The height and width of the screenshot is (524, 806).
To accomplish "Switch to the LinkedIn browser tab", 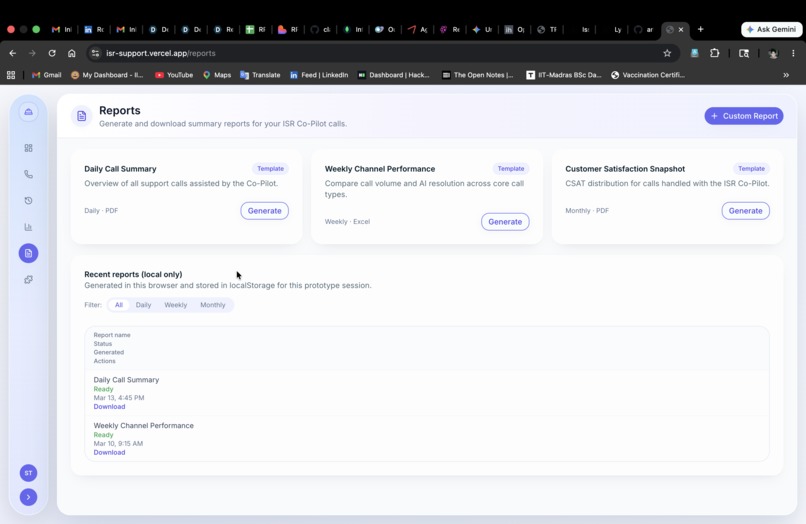I will 94,30.
